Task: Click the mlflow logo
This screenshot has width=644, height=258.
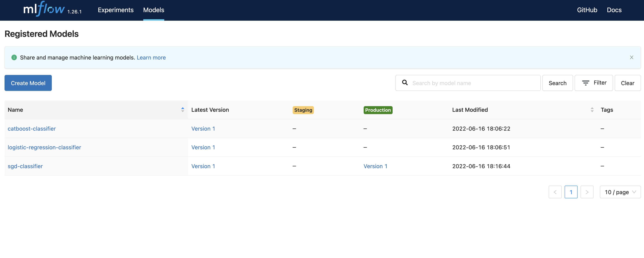Action: click(x=44, y=9)
